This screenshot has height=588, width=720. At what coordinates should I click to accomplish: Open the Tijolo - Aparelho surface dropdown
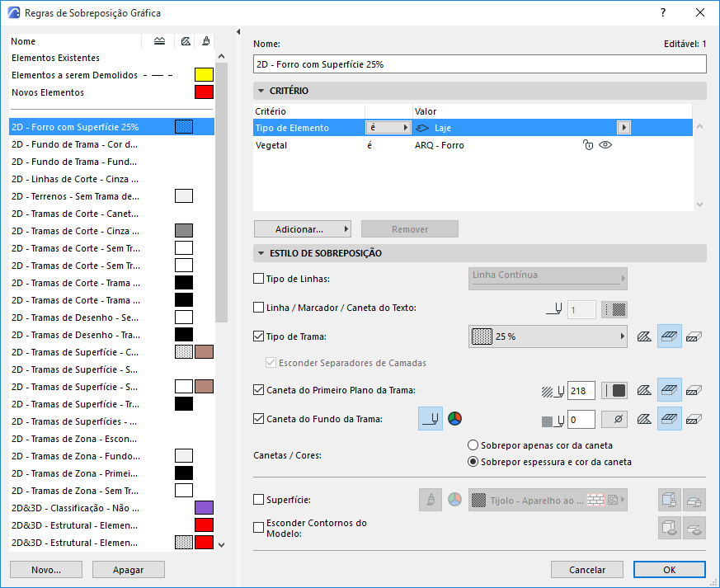pyautogui.click(x=548, y=500)
